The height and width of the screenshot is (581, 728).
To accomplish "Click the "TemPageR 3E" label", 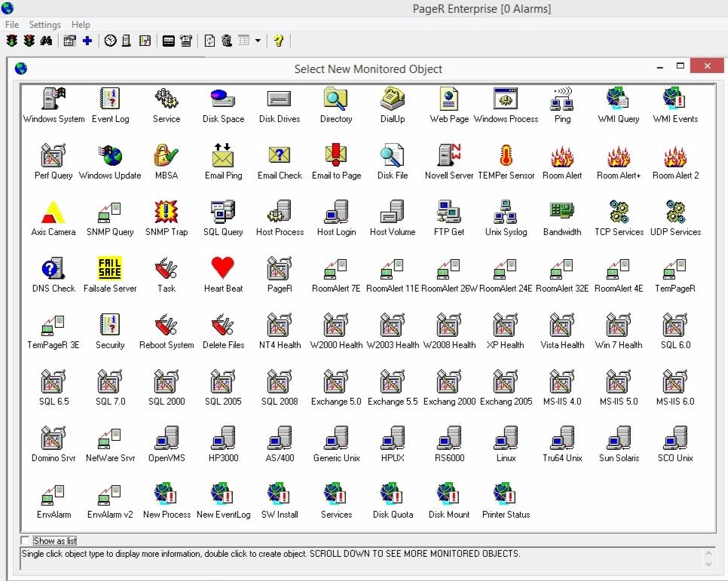I will [x=54, y=345].
